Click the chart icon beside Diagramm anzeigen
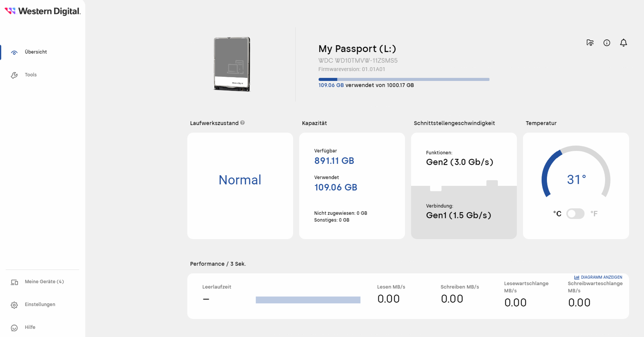This screenshot has width=644, height=337. point(577,277)
